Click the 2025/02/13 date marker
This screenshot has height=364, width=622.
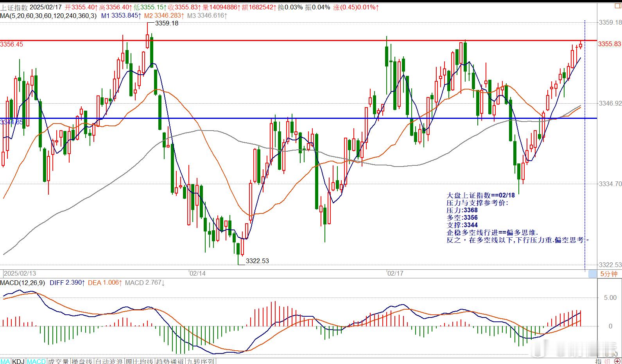20,273
